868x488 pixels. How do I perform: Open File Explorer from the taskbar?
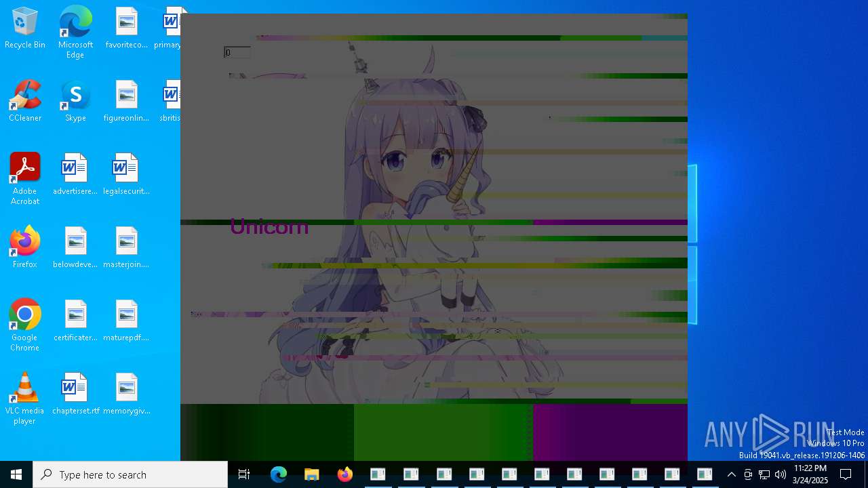[x=311, y=474]
